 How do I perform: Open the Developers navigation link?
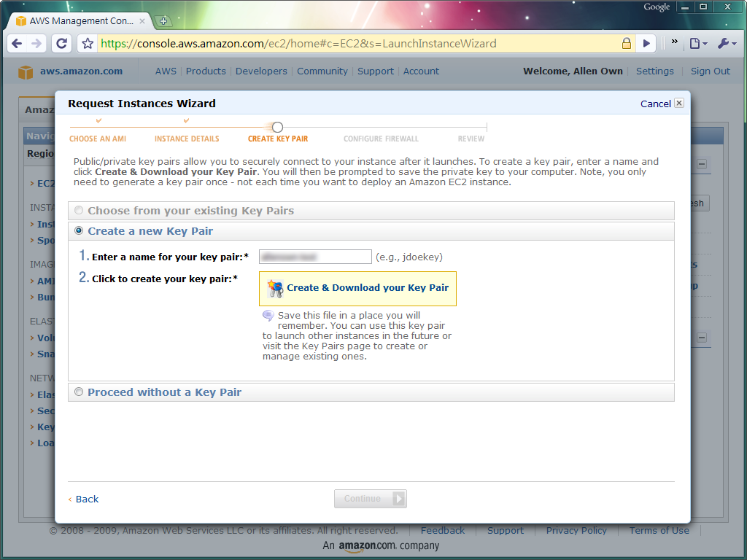tap(261, 71)
